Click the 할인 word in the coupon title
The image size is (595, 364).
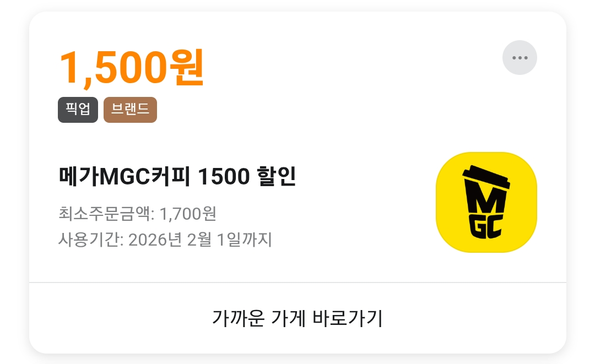276,176
